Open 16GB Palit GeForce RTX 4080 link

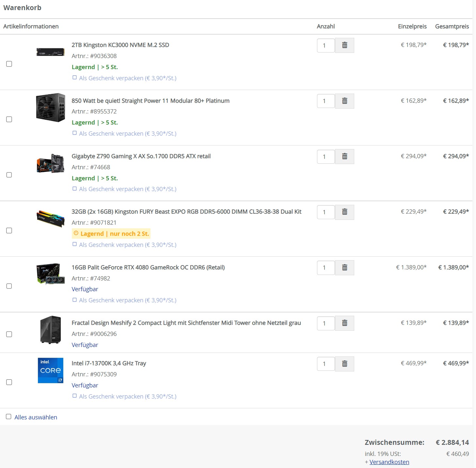point(148,267)
